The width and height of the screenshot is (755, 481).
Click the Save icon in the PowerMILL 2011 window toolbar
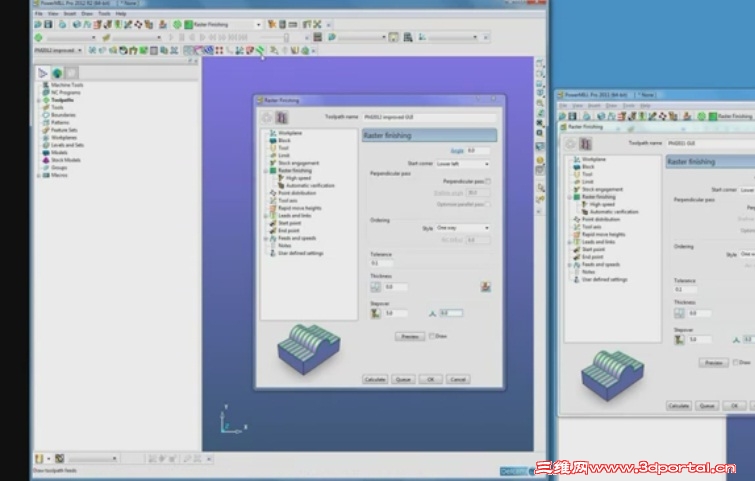coord(573,116)
